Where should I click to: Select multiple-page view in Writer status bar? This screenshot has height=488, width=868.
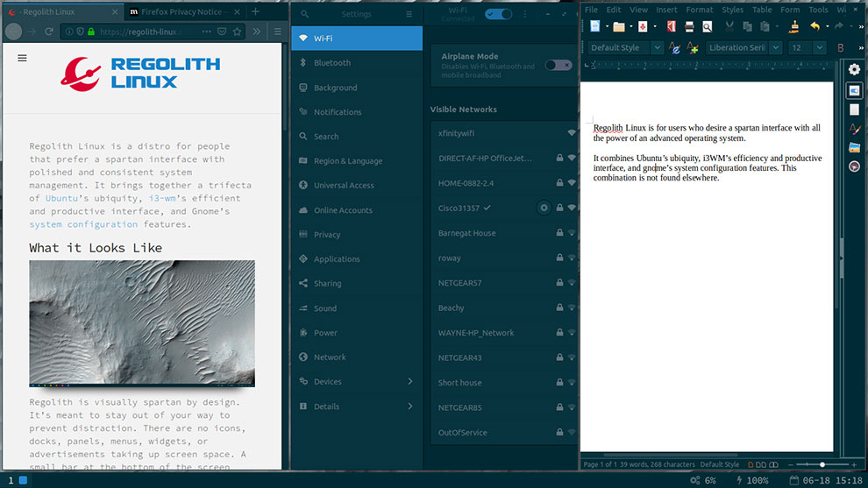(x=761, y=464)
